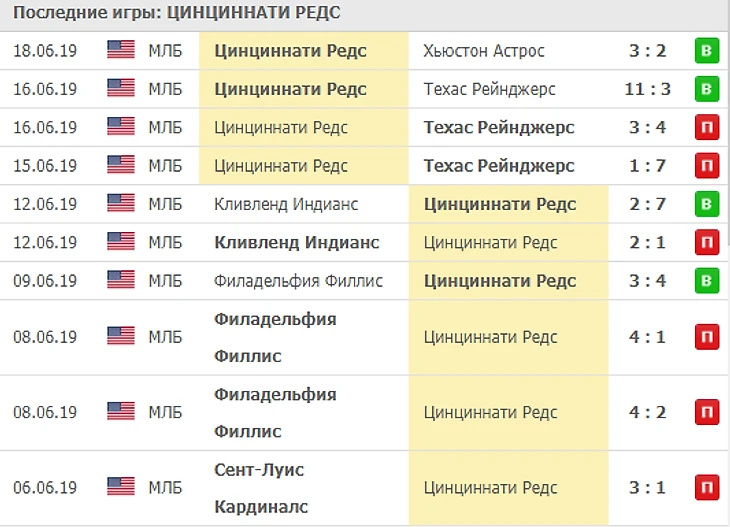Click the date 09.06.19
The image size is (730, 527).
45,280
